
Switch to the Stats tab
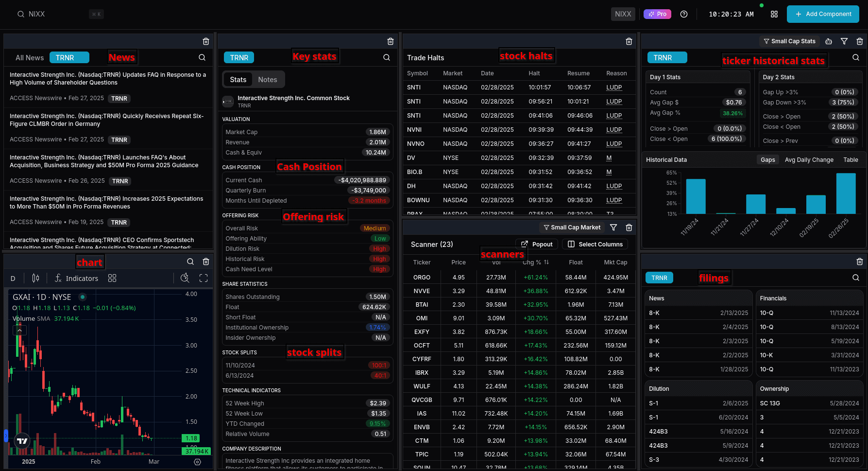point(238,79)
